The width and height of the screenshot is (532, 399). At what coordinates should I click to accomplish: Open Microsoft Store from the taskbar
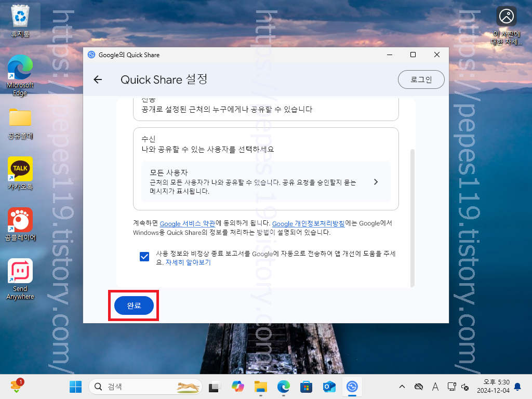pos(306,387)
